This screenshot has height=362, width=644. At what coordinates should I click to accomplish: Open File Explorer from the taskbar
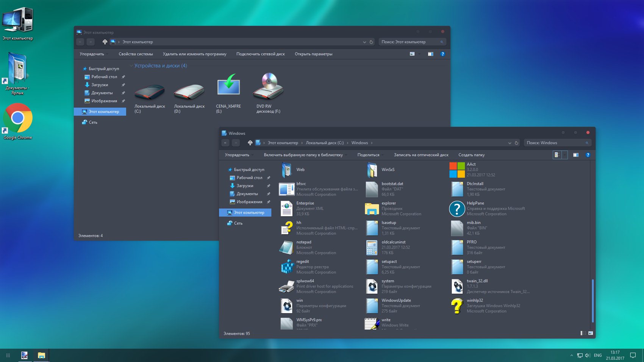[41, 355]
